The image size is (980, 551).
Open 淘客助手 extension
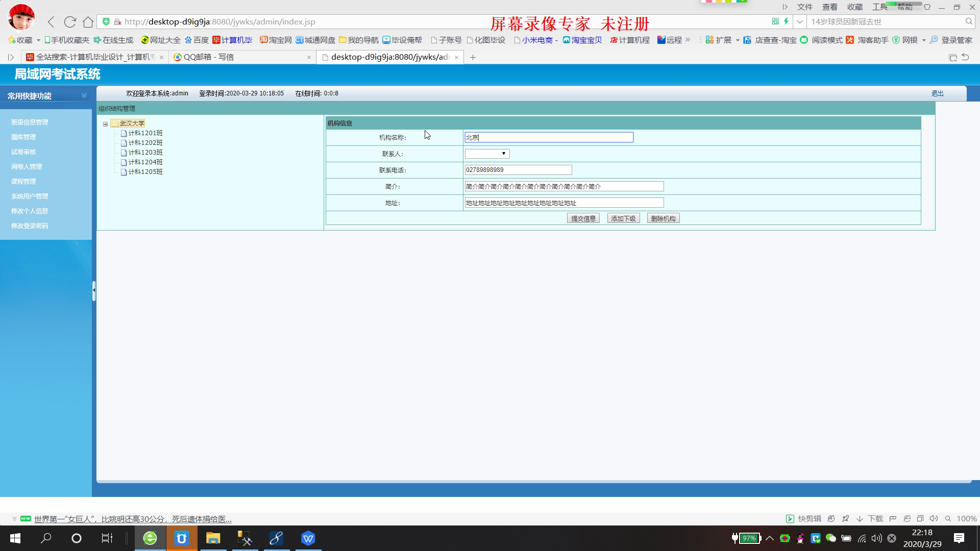[x=868, y=40]
